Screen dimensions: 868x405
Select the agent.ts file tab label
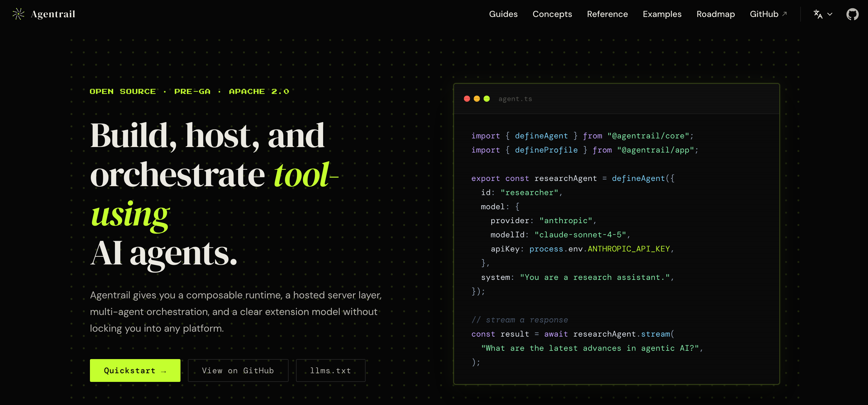tap(515, 99)
